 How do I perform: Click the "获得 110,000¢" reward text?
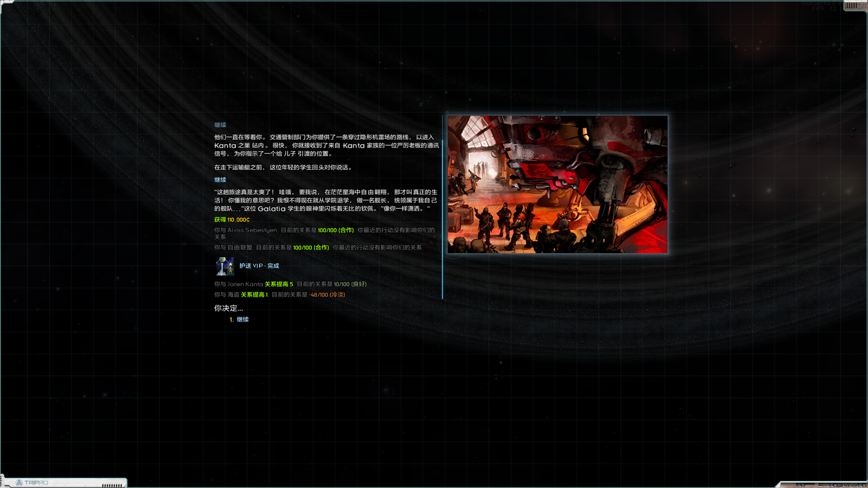click(232, 220)
